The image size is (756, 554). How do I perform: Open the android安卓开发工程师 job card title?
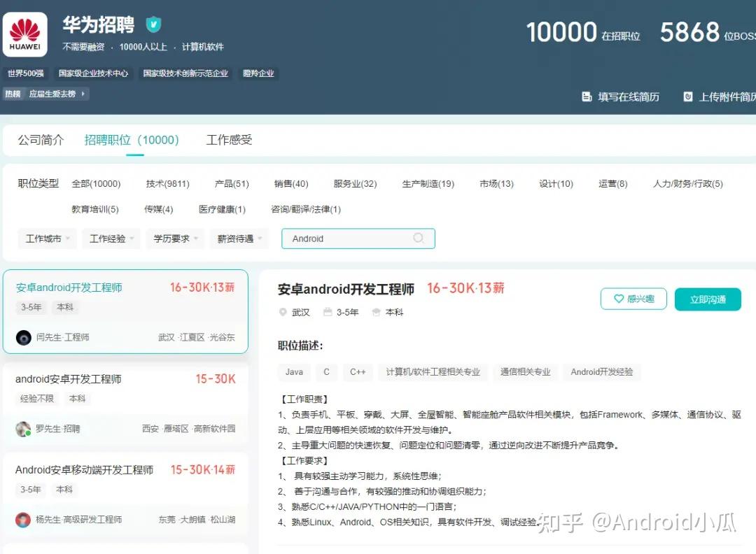68,379
